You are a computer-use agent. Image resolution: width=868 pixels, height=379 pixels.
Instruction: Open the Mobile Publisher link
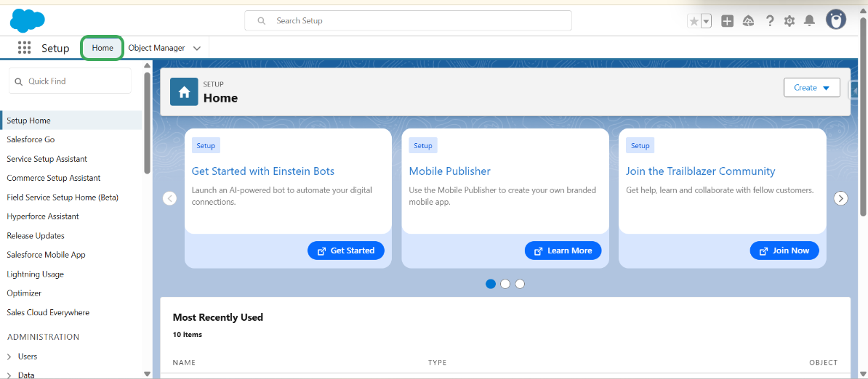coord(449,171)
